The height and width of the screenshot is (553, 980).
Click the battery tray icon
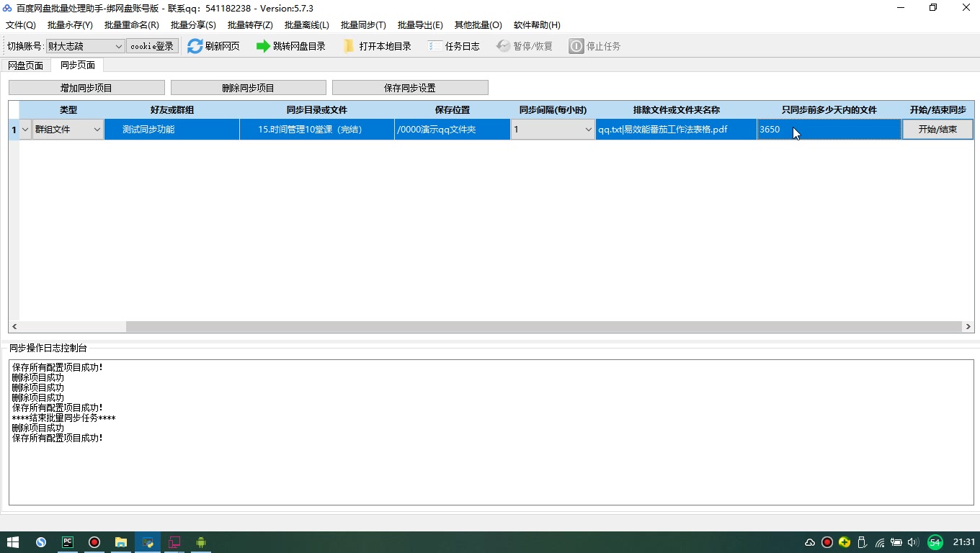(896, 542)
